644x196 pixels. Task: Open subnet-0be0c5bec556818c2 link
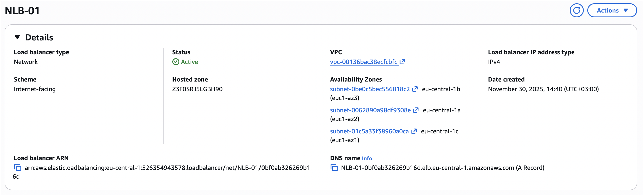pos(370,89)
